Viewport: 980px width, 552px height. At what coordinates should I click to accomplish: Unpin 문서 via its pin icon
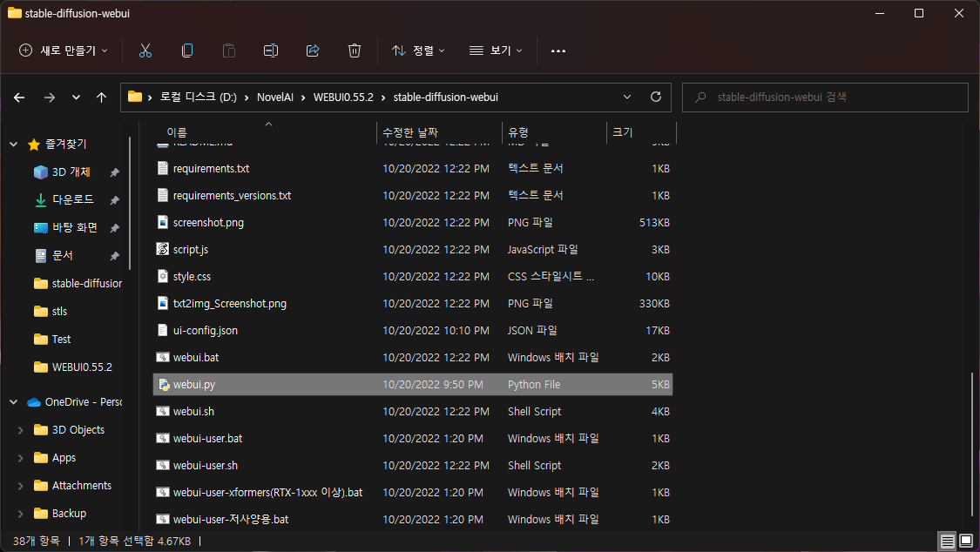pyautogui.click(x=114, y=256)
